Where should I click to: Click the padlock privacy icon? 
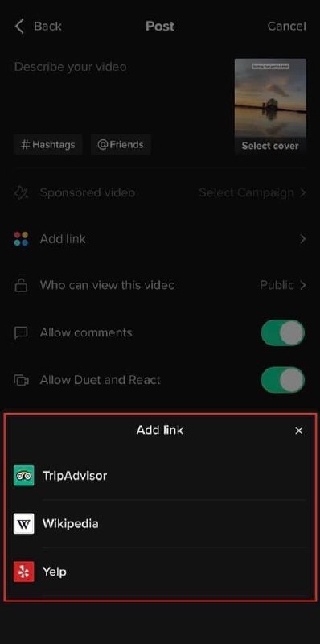point(21,286)
